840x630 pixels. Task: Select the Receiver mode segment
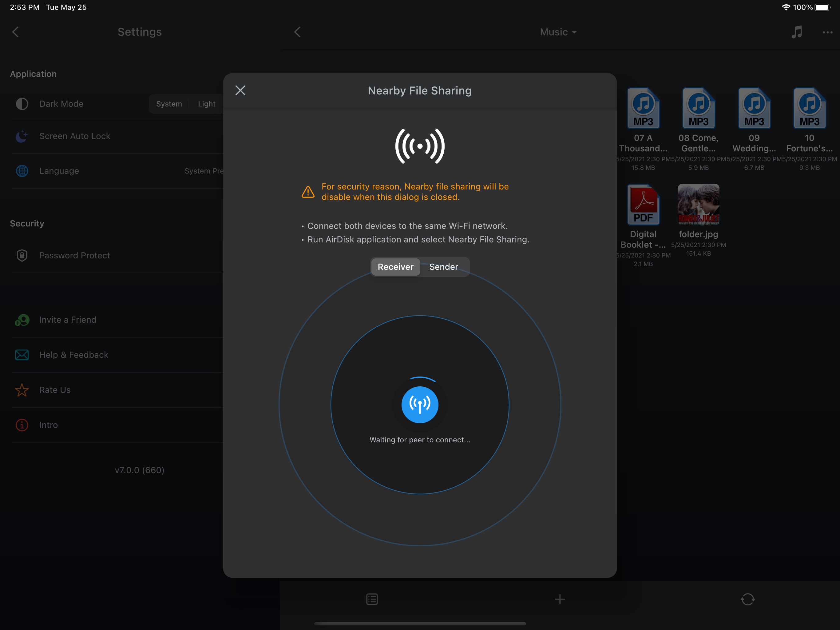(x=395, y=267)
